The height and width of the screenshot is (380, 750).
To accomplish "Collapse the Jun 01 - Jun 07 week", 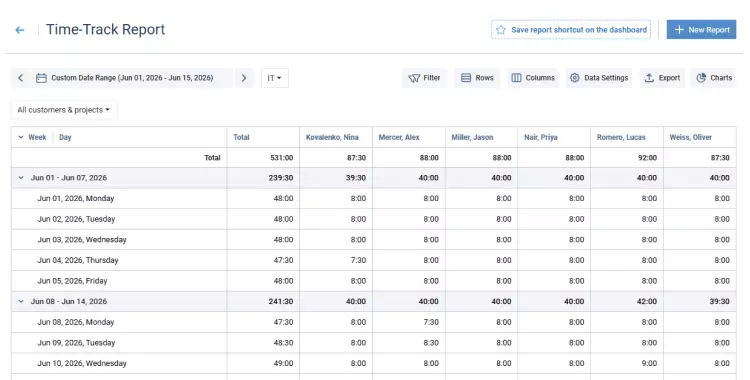I will pos(21,178).
